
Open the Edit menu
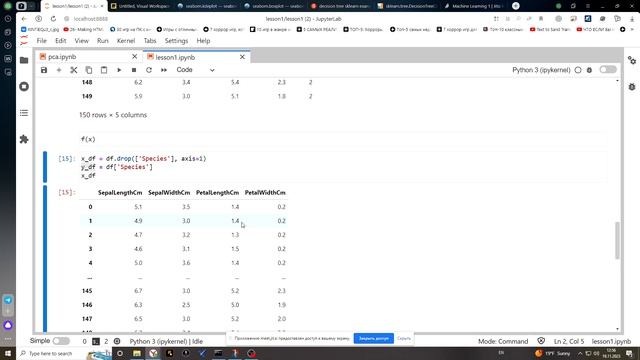click(x=60, y=41)
